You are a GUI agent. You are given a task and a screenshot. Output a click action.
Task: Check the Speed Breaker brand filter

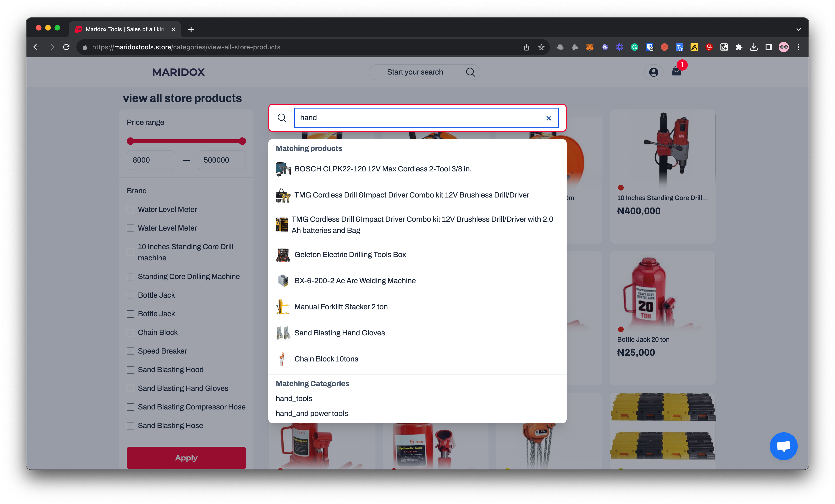point(130,351)
